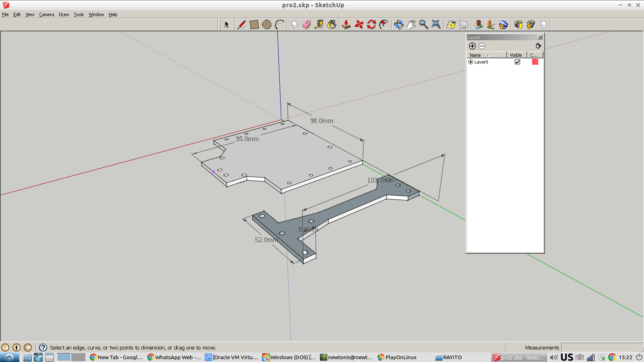
Task: Select the Layer0 active layer radio button
Action: click(471, 62)
